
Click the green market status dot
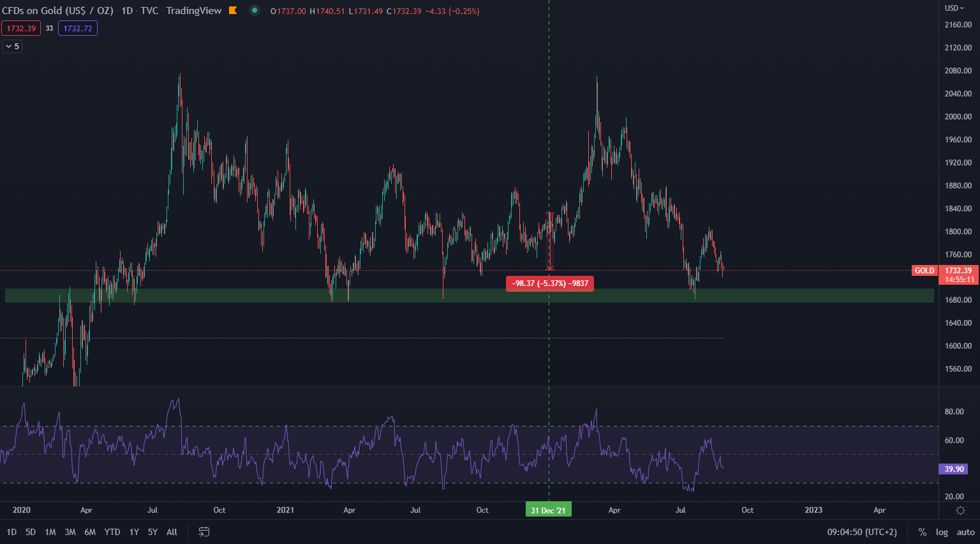pos(255,10)
